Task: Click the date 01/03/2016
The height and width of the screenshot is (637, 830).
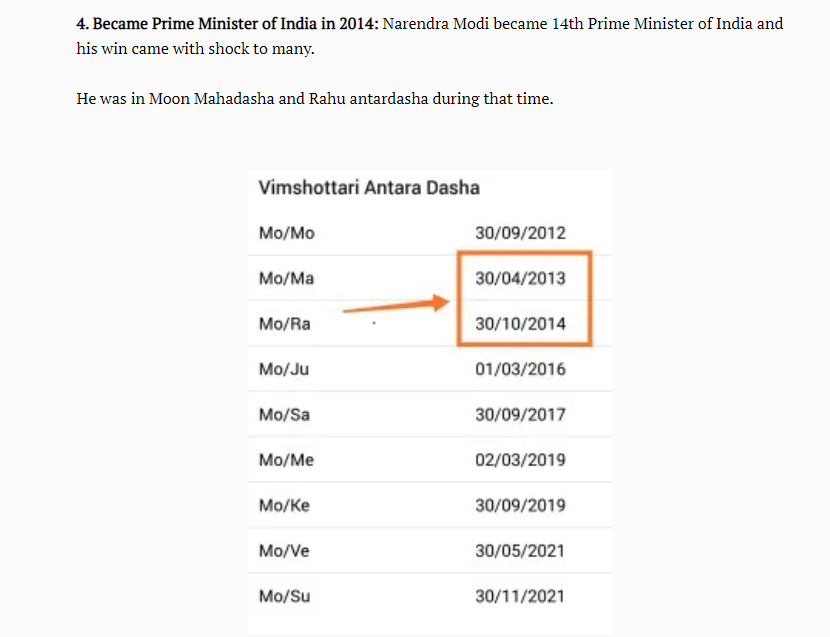Action: click(x=520, y=369)
